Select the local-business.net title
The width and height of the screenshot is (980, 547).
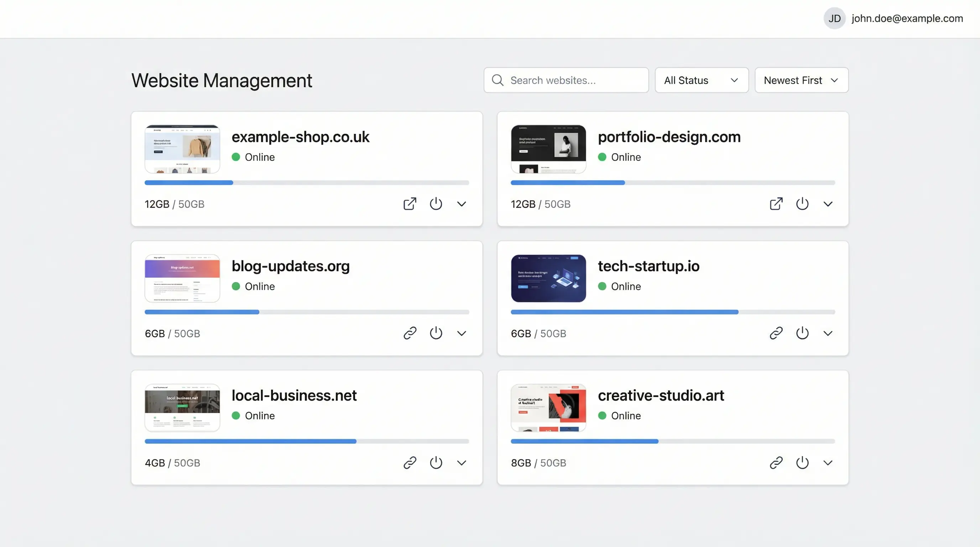tap(294, 396)
